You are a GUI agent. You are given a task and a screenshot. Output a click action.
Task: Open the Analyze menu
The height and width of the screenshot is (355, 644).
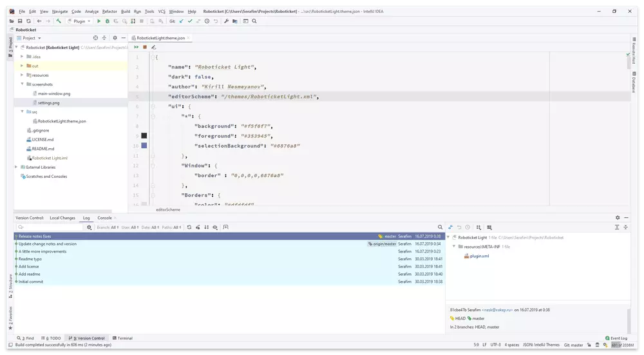pos(91,12)
